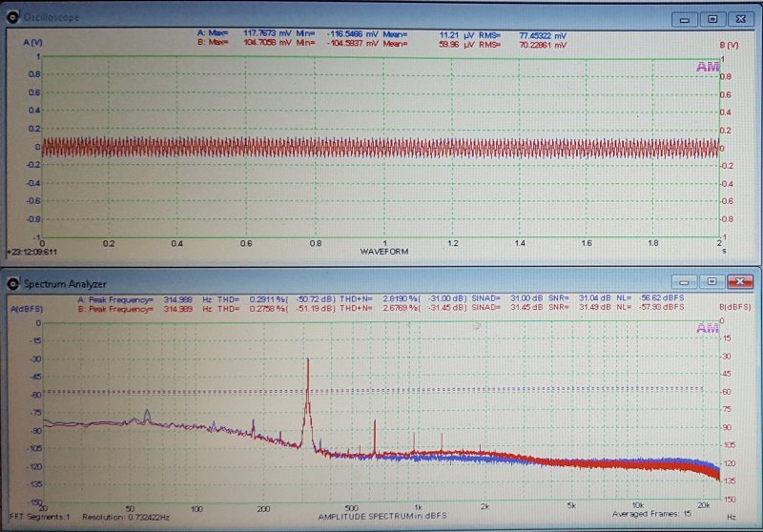Click channel A peak frequency '314.988'
The width and height of the screenshot is (763, 532).
point(178,299)
